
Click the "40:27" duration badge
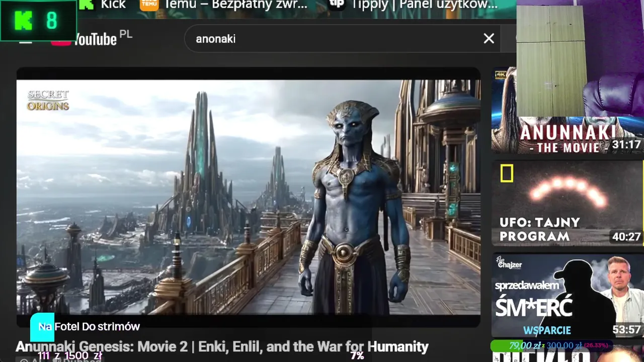click(626, 237)
